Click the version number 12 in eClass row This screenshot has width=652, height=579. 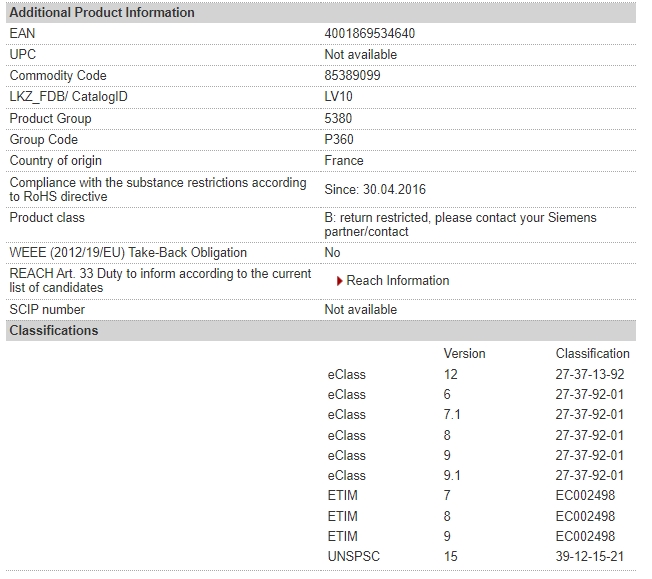450,374
